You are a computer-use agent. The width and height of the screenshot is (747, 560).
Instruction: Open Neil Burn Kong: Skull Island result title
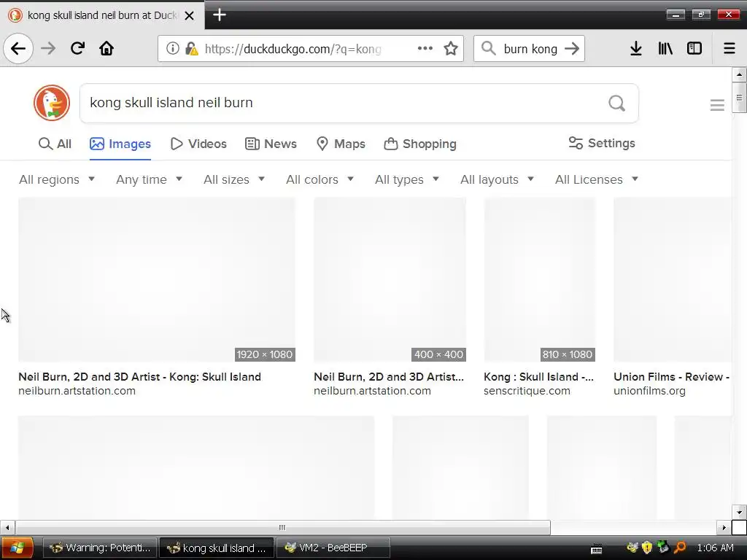(x=139, y=377)
